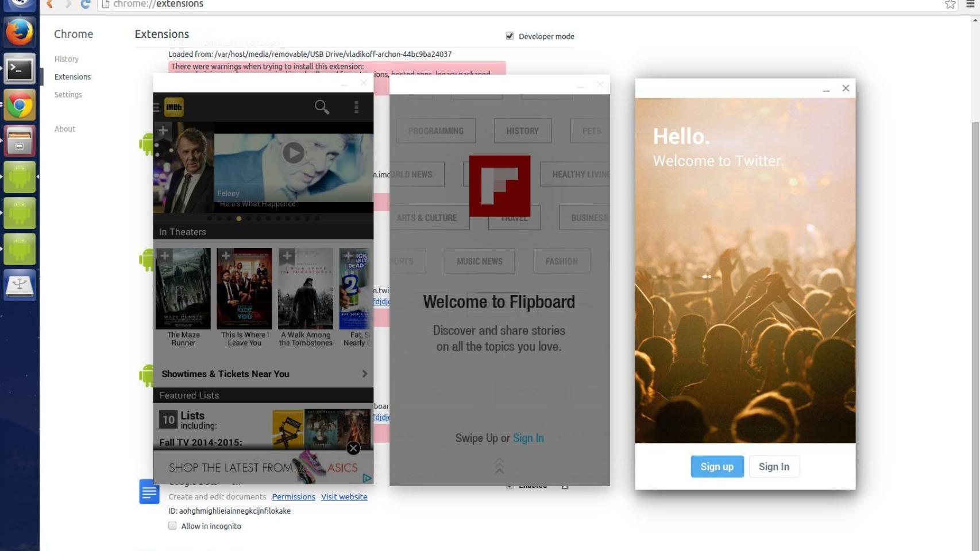Click the AdChoices icon on ad
This screenshot has height=551, width=980.
click(x=367, y=478)
